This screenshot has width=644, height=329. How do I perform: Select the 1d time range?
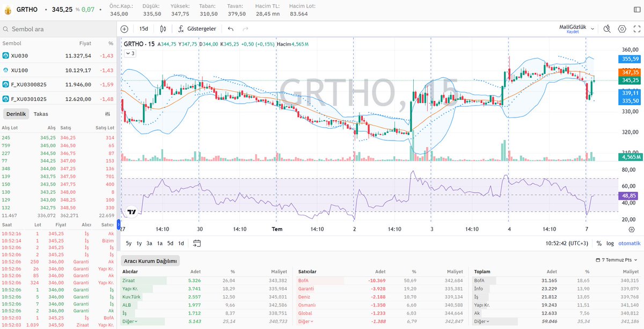click(x=181, y=243)
